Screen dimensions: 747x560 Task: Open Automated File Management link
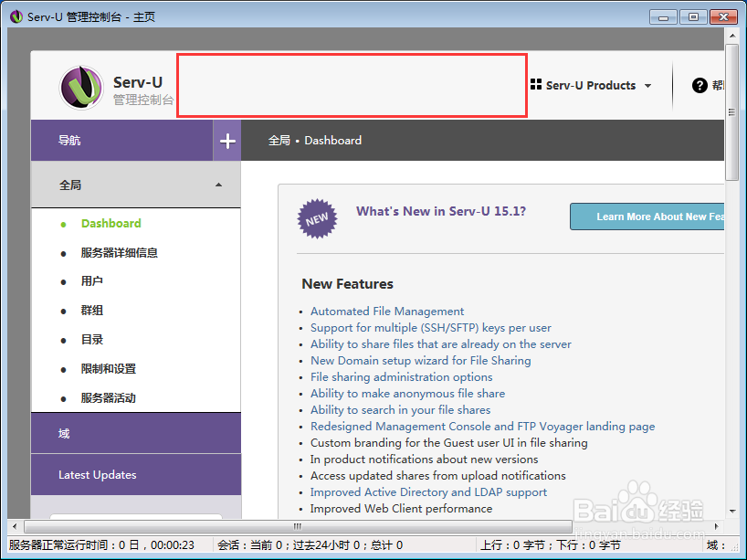click(387, 312)
